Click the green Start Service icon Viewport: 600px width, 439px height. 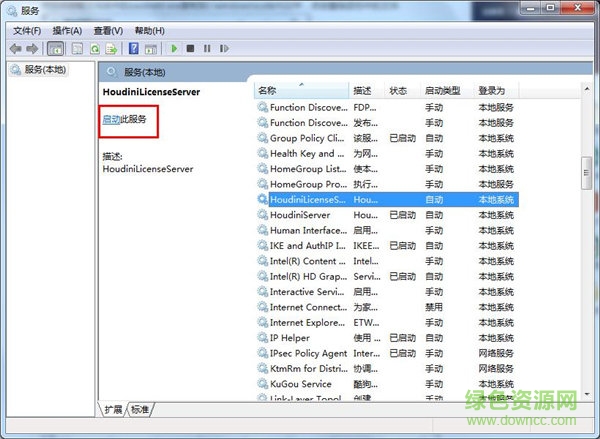pyautogui.click(x=174, y=49)
